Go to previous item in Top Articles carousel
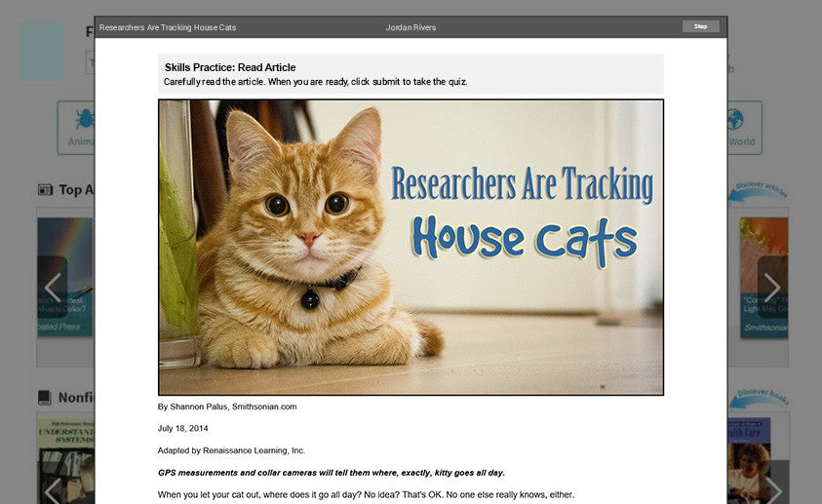The height and width of the screenshot is (504, 822). click(x=53, y=288)
